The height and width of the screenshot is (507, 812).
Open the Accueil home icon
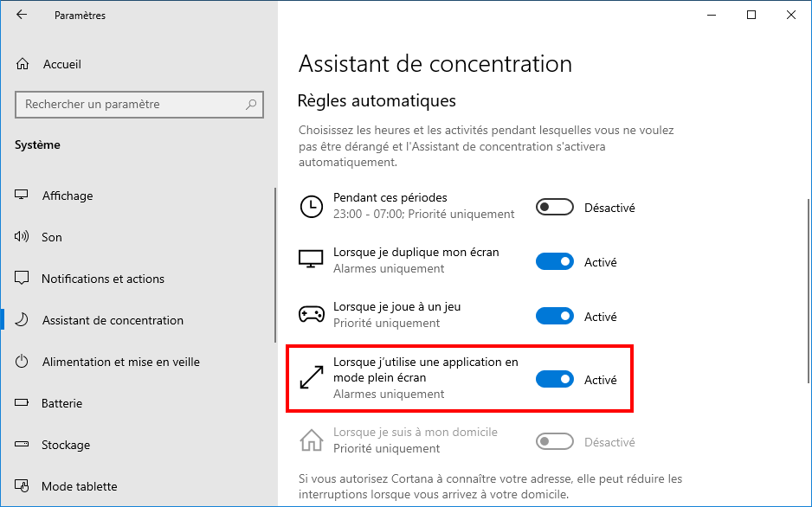[x=23, y=64]
